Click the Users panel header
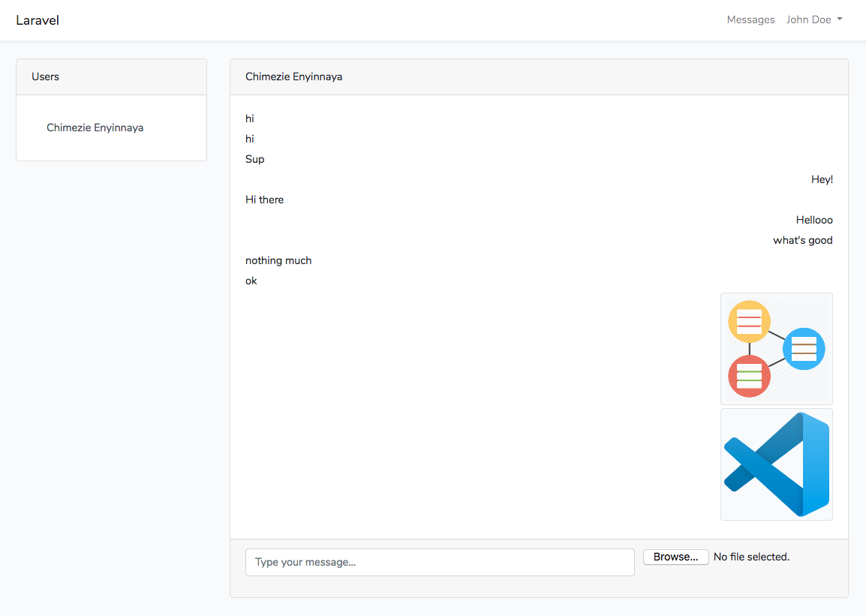The height and width of the screenshot is (616, 866). (x=112, y=77)
